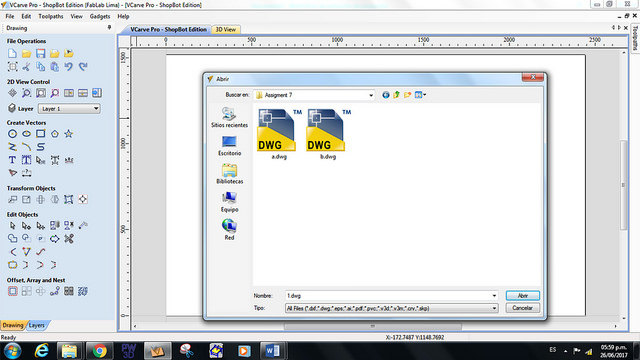Create a new file in File Operations
Screen dimensions: 640x360
click(x=12, y=53)
